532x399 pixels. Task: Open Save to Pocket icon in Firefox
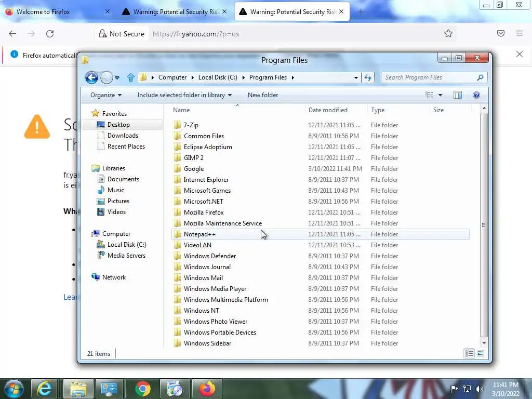[501, 33]
